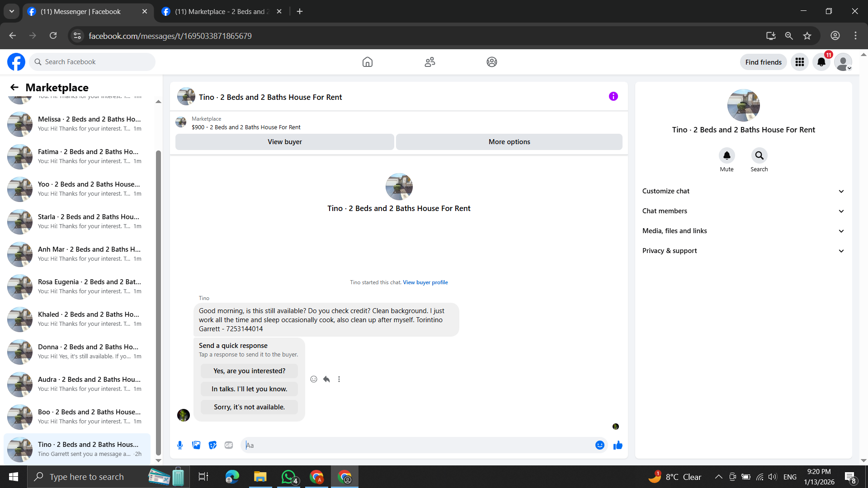Attach a photo with the image icon
Screen dimensions: 868x488
[196, 445]
